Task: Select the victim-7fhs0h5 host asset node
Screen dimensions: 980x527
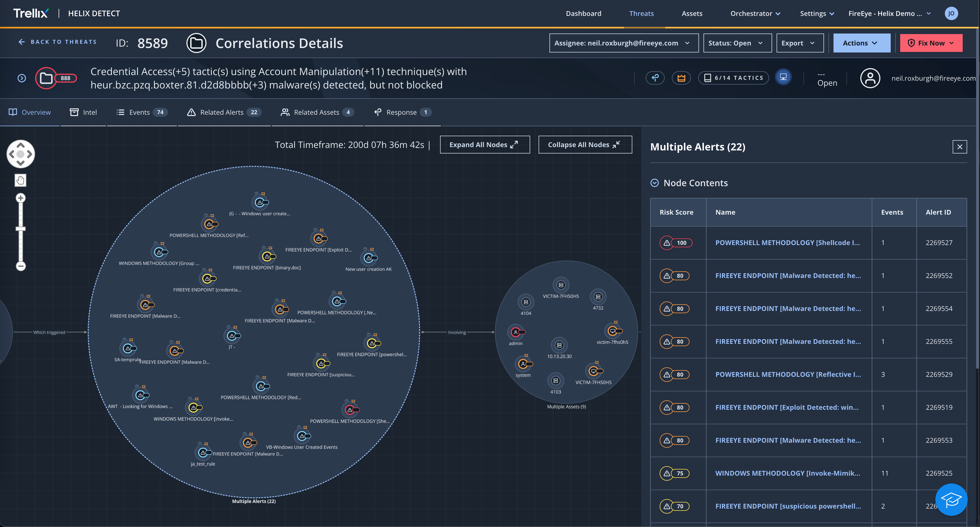Action: pyautogui.click(x=612, y=331)
